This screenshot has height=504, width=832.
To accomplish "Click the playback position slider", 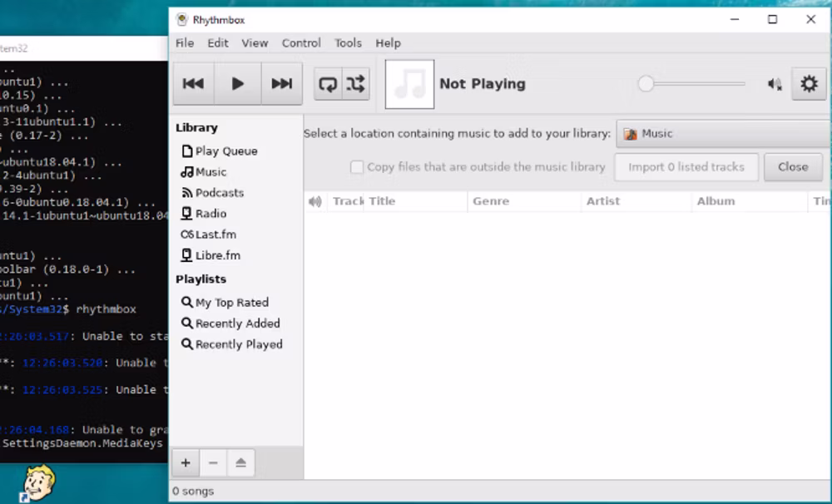I will point(691,83).
